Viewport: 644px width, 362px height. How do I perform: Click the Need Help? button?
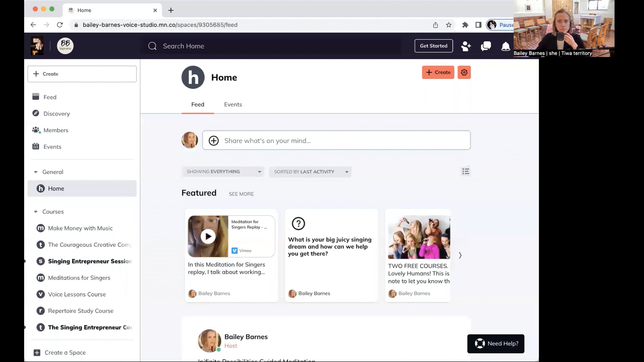tap(495, 344)
